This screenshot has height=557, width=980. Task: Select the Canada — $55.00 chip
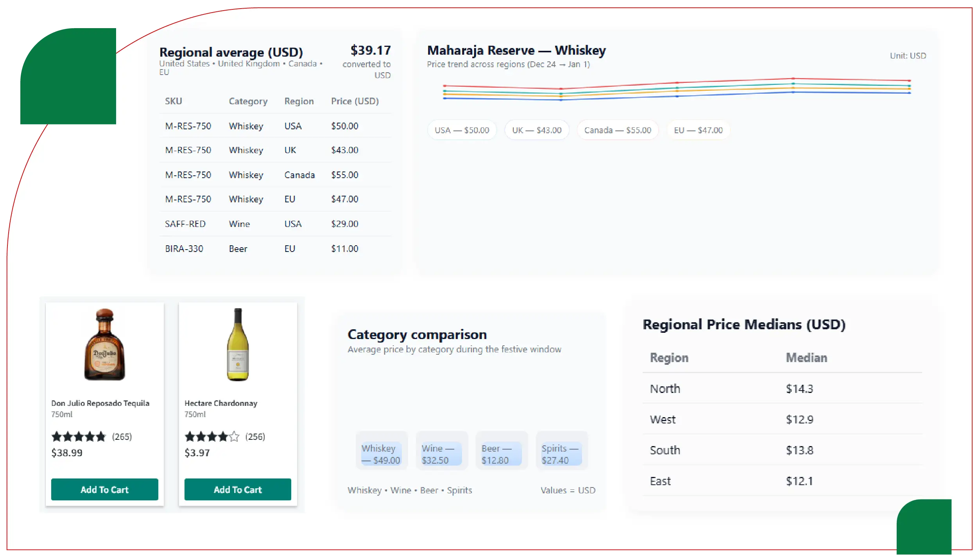(x=617, y=130)
